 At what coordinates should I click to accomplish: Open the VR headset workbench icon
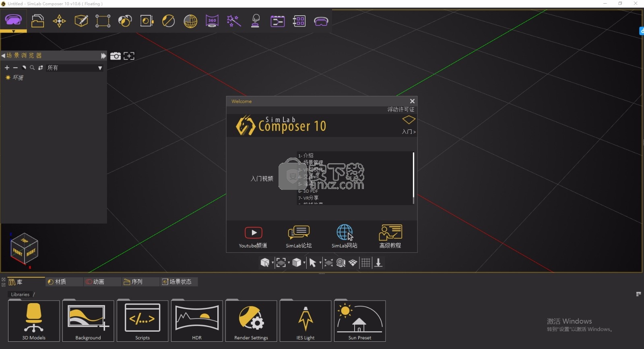13,19
